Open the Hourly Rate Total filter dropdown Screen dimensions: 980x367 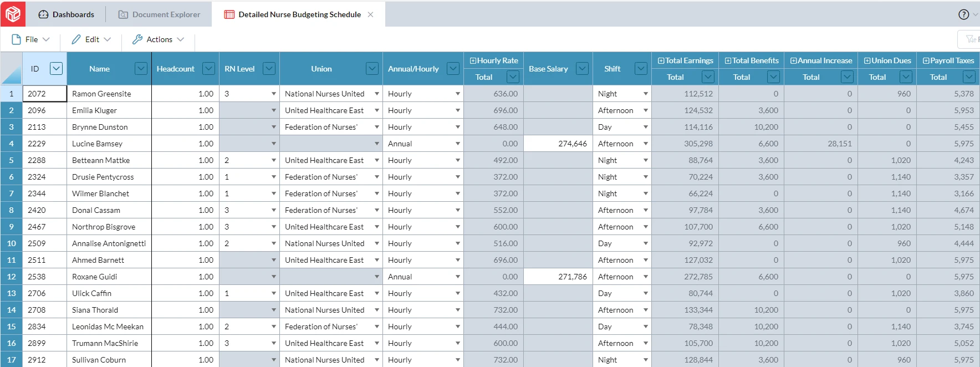(x=513, y=77)
